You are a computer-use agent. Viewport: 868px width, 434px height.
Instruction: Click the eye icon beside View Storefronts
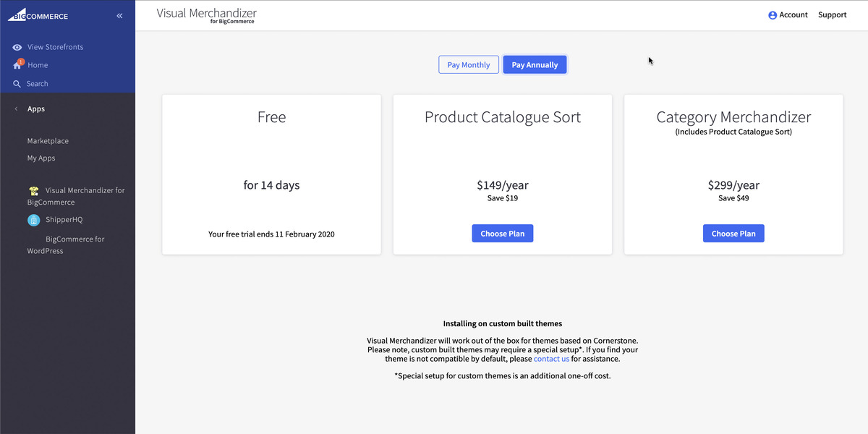pyautogui.click(x=17, y=47)
